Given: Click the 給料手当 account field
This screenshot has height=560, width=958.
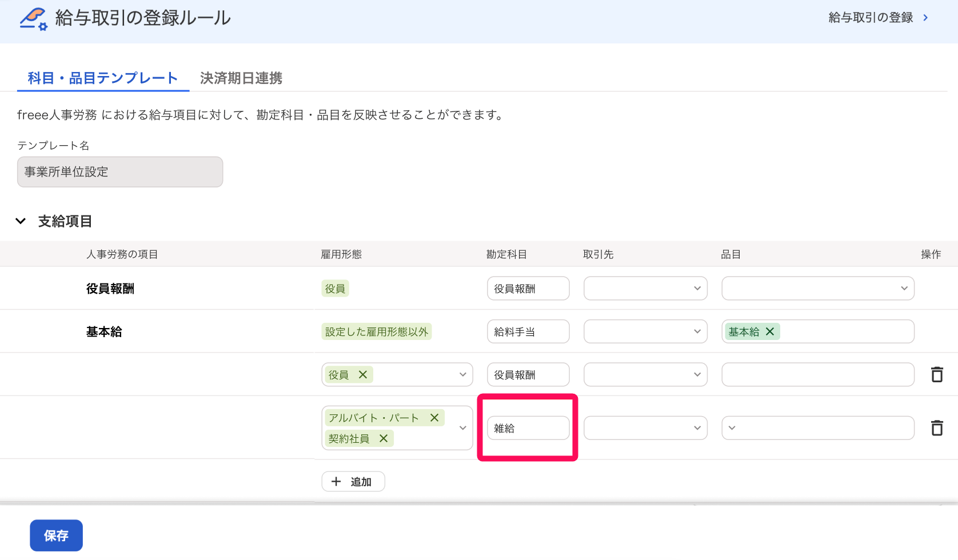Looking at the screenshot, I should (528, 331).
